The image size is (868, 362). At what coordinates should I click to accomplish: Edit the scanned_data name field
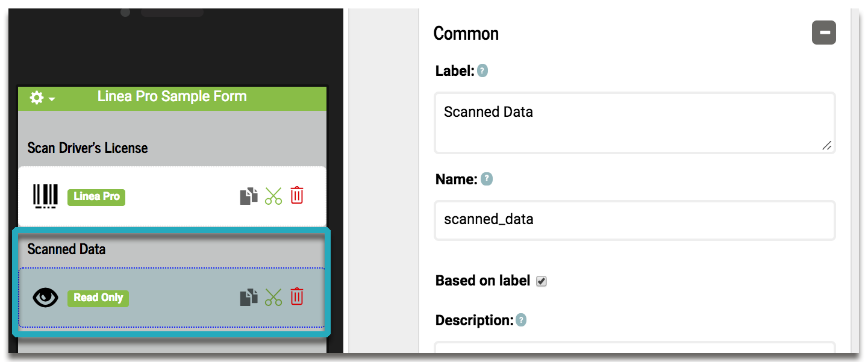635,220
